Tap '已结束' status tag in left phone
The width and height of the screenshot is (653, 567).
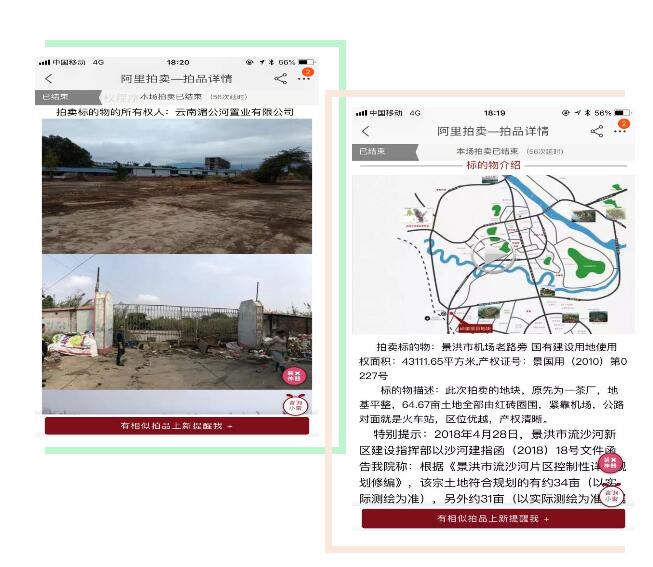(x=67, y=97)
